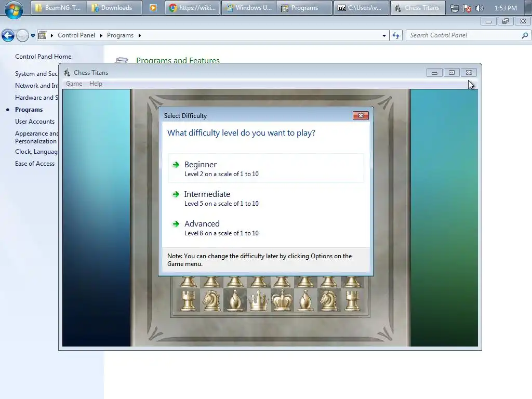Click the Search Control Panel field

[468, 35]
